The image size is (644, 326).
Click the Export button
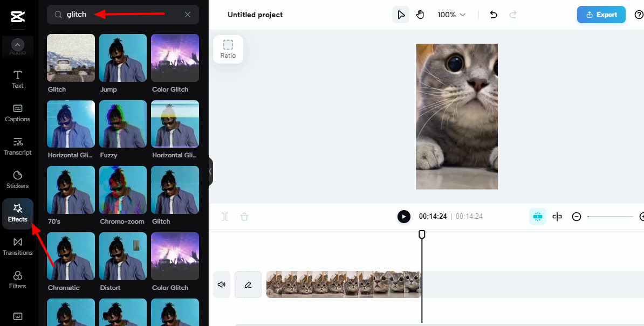601,15
